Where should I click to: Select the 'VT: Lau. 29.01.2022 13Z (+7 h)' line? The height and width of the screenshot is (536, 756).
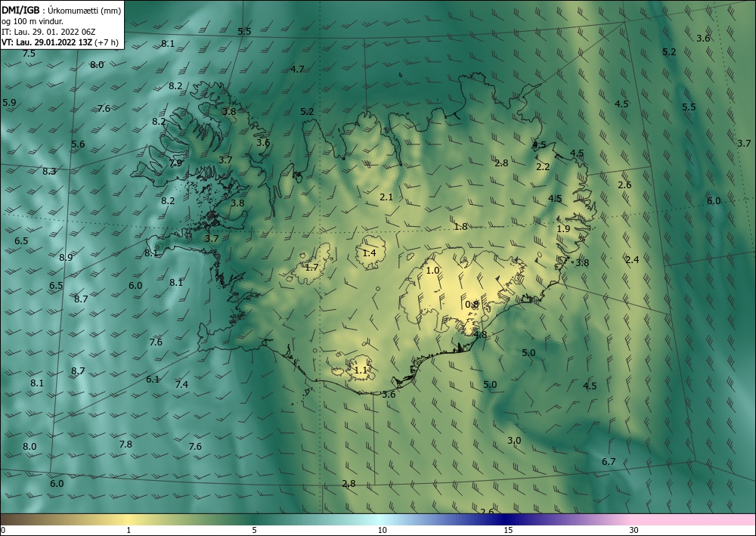click(x=60, y=42)
